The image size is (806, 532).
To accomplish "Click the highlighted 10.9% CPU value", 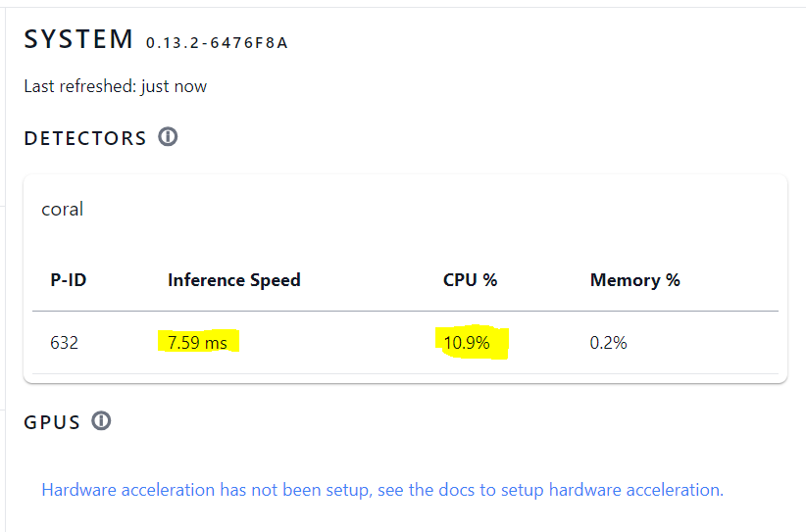I will pyautogui.click(x=467, y=343).
